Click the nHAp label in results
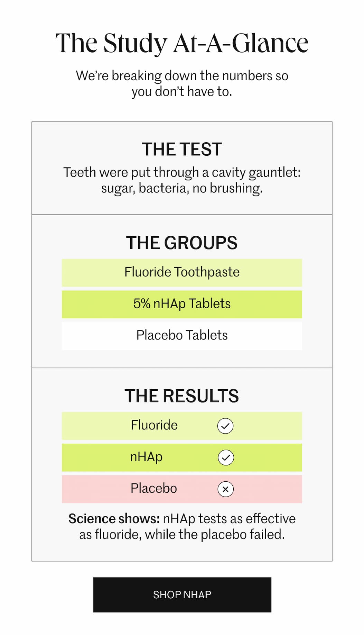364x635 pixels. (146, 457)
